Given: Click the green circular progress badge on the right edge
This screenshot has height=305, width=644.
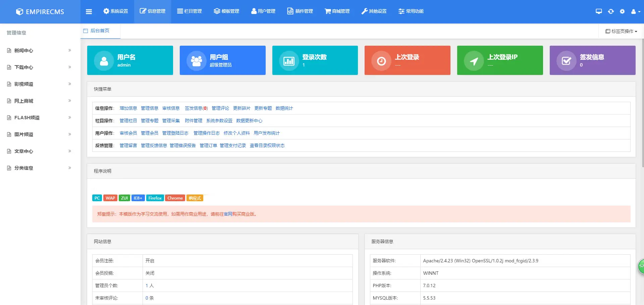Looking at the screenshot, I should 642,266.
